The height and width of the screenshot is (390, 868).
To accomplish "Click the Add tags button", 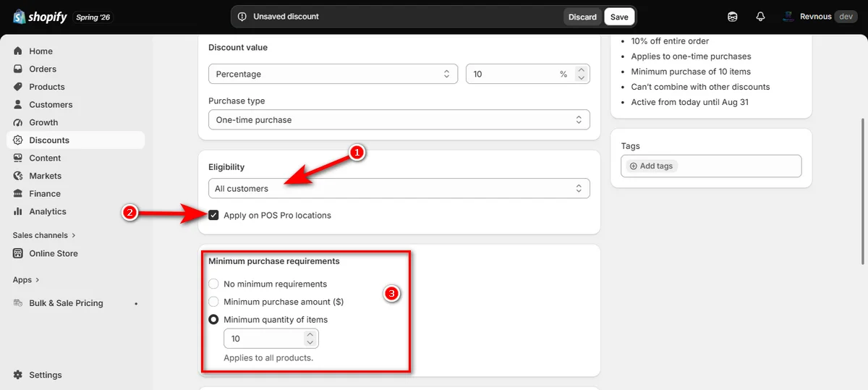I will (x=651, y=166).
